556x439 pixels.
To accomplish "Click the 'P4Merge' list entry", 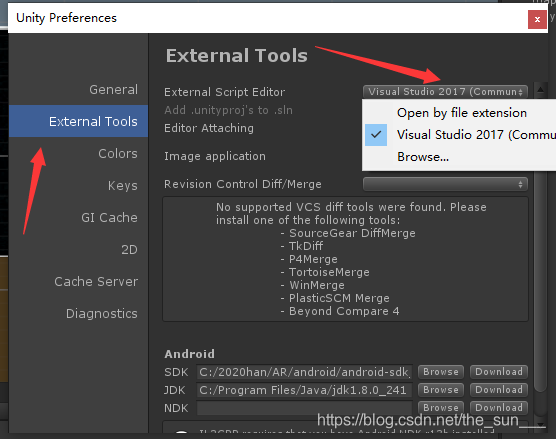I will point(313,259).
